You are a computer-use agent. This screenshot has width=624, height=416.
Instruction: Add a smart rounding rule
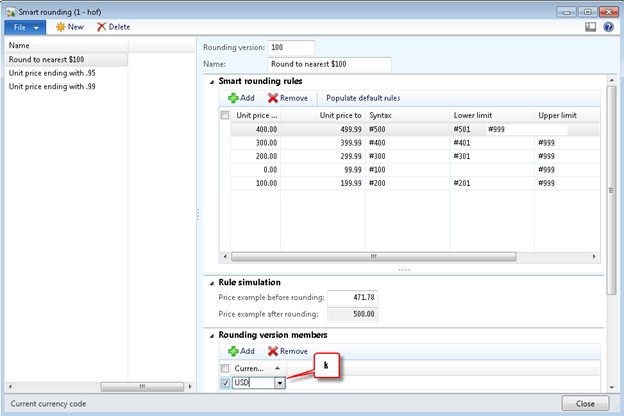(241, 98)
